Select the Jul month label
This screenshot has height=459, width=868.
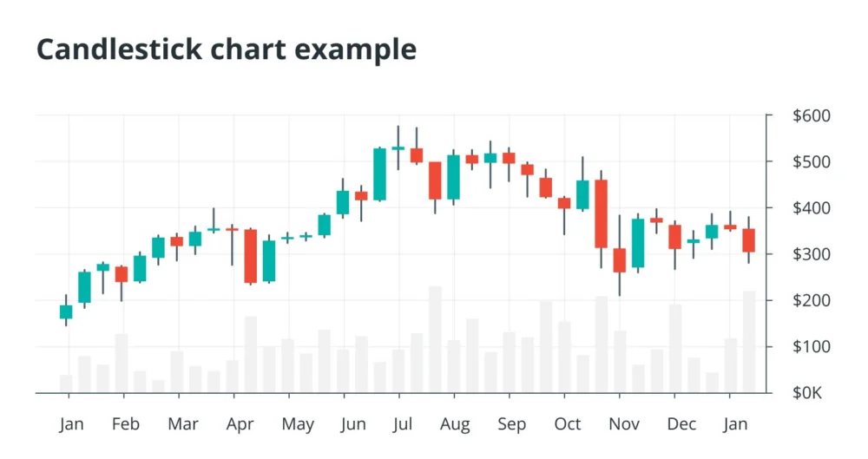pos(402,424)
